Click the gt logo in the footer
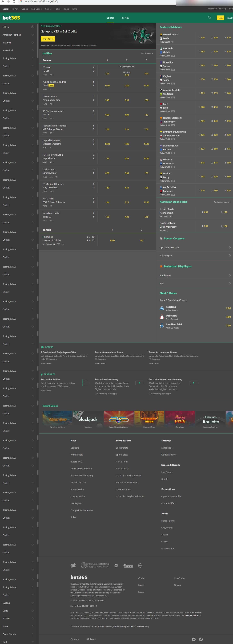 tap(73, 565)
